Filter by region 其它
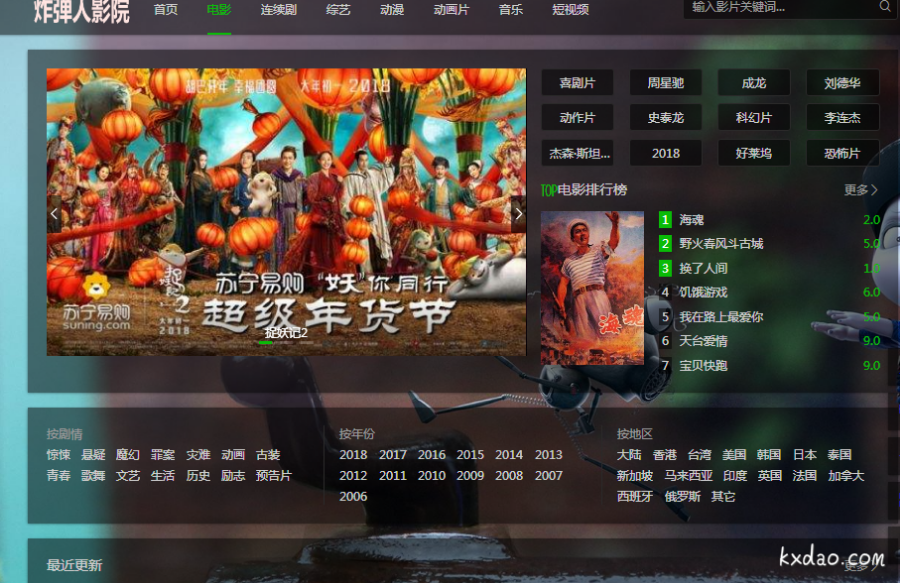The height and width of the screenshot is (583, 900). [723, 496]
